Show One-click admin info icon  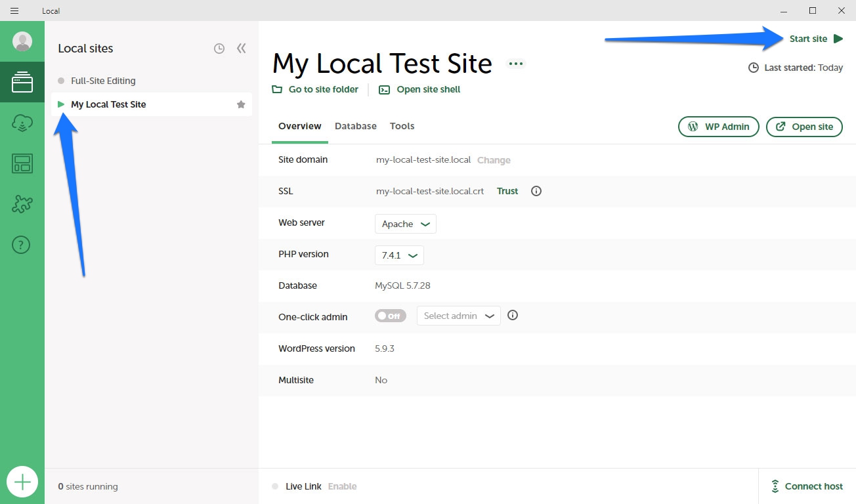coord(513,315)
